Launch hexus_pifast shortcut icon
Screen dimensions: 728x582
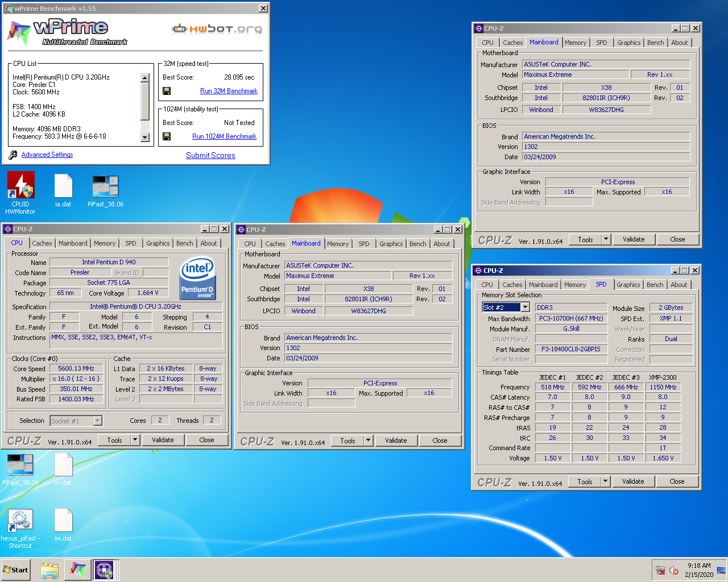20,521
